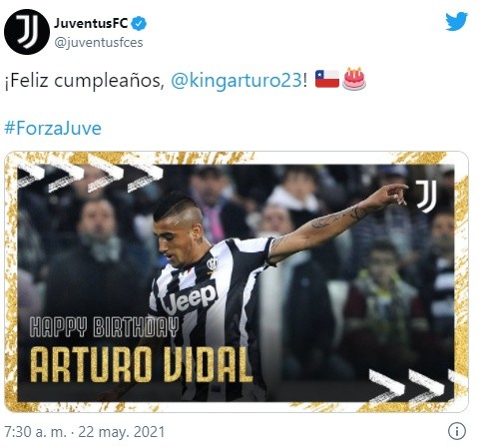This screenshot has height=448, width=482.
Task: Click the white chevron arrows at the image's lower right
Action: 411,385
